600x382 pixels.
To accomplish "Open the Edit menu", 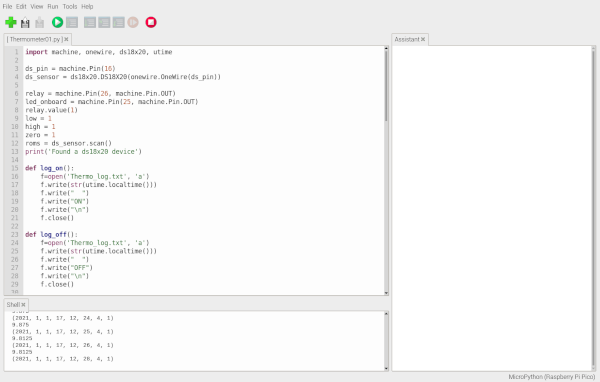I will click(21, 7).
